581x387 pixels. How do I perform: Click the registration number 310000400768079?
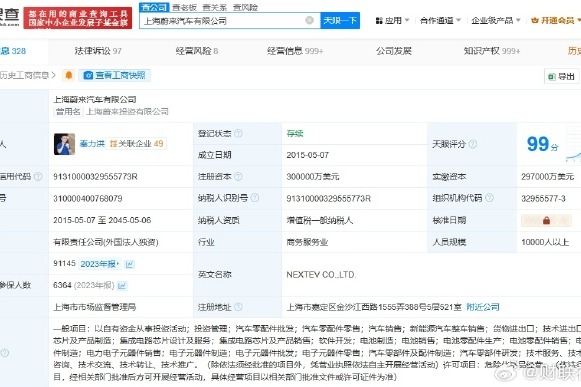pos(88,198)
